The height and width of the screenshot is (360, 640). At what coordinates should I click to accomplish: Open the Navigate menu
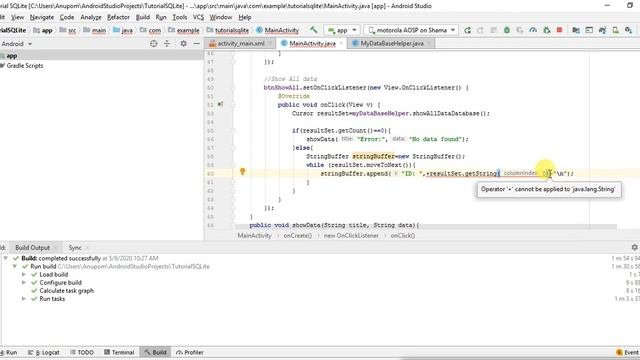(x=42, y=17)
